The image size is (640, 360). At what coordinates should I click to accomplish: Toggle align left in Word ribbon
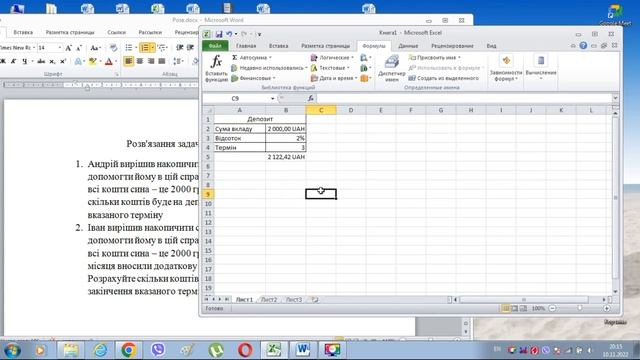coord(129,61)
